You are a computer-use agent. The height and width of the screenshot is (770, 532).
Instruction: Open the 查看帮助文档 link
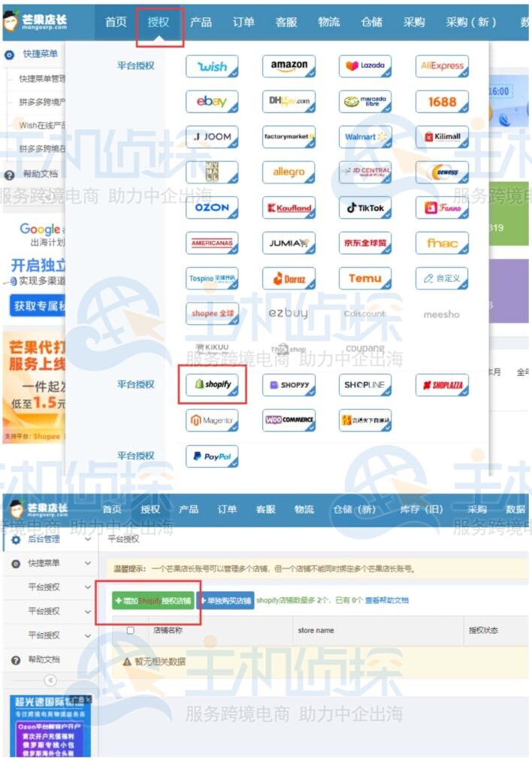387,601
